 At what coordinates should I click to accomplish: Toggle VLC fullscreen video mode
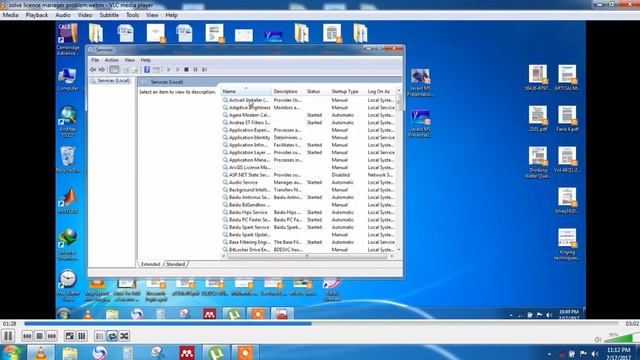click(70, 336)
